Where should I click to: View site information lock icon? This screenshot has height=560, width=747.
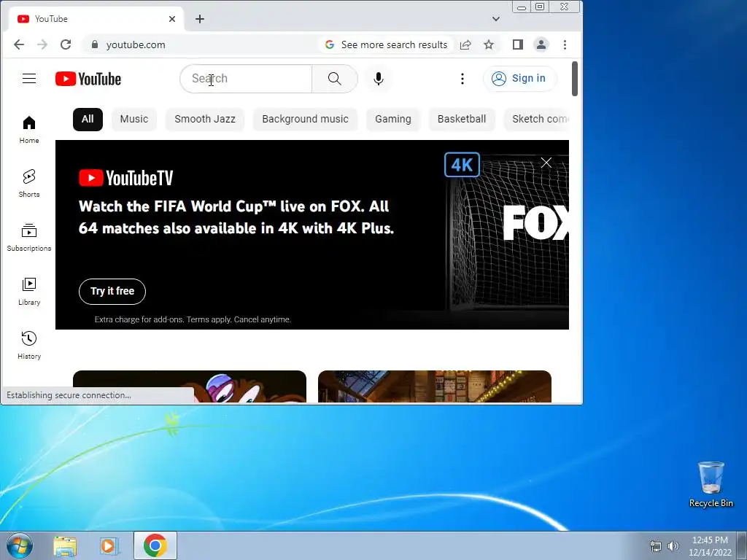[95, 44]
